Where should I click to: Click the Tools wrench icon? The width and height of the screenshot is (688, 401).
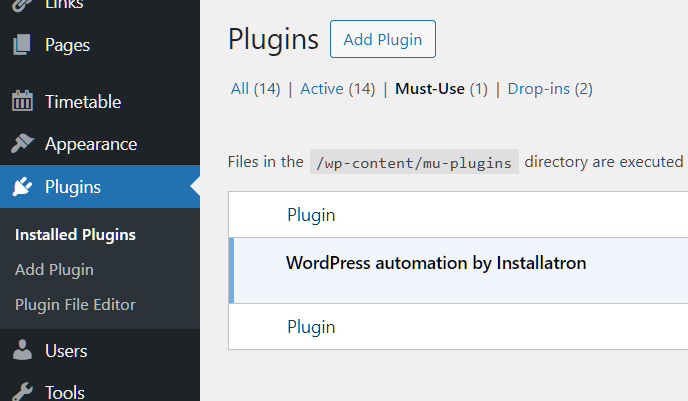22,391
